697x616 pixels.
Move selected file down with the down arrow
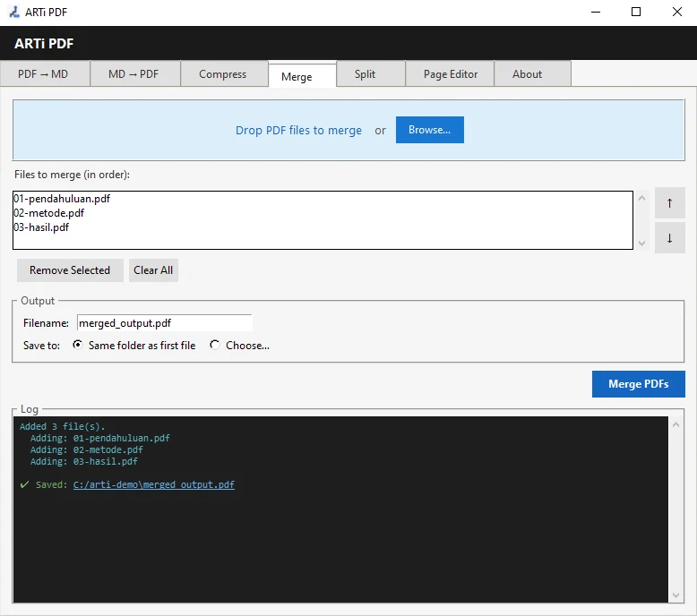(x=669, y=238)
